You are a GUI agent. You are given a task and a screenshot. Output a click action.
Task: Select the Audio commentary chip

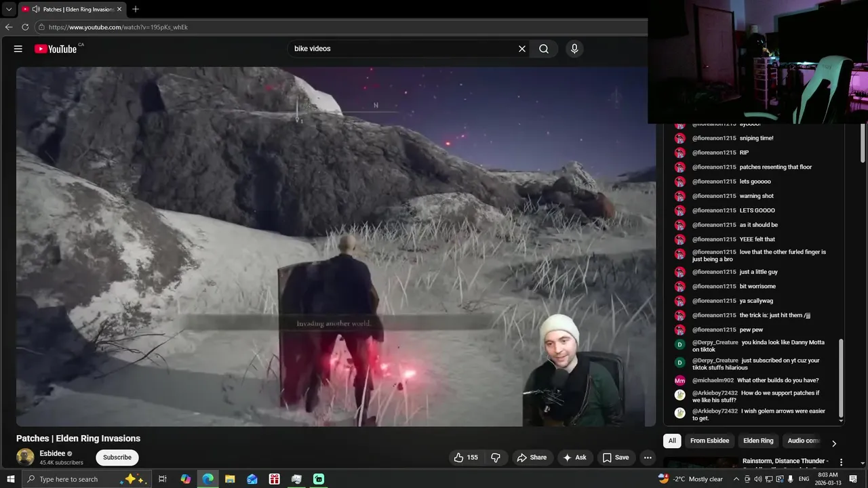coord(804,441)
